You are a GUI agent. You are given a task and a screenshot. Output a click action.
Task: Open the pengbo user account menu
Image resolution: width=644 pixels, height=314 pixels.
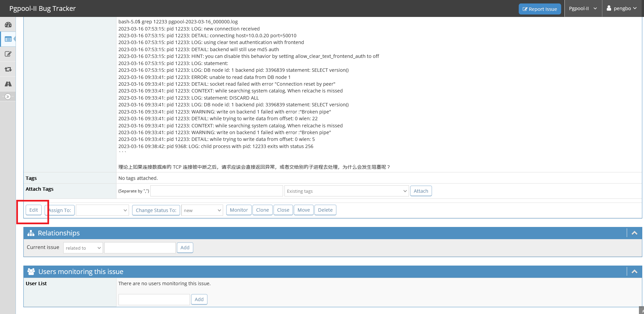tap(622, 8)
